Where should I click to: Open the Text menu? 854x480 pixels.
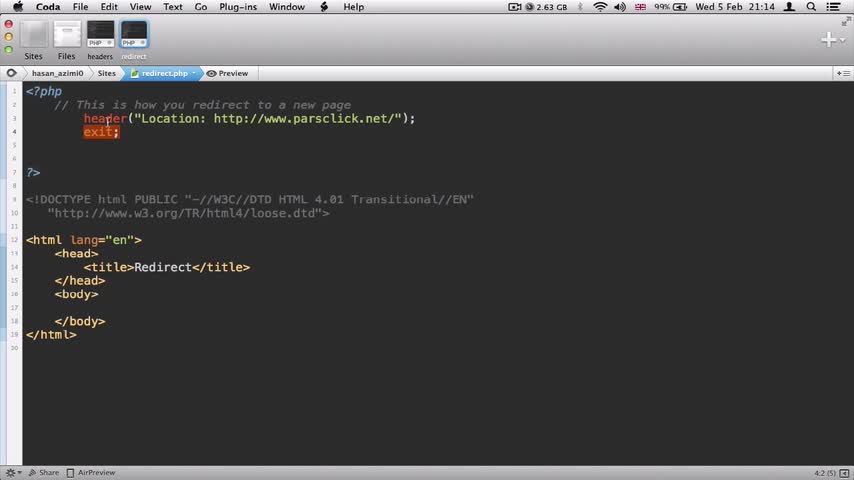173,7
